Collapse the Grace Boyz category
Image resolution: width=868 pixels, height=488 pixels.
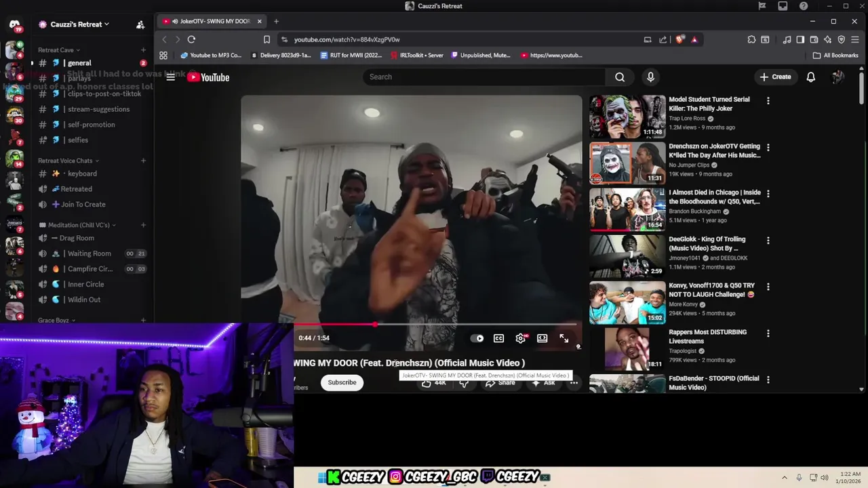56,320
